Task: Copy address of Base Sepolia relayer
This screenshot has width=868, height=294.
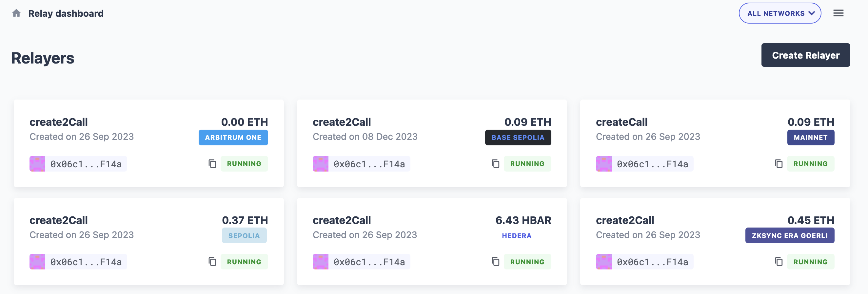Action: click(x=495, y=164)
